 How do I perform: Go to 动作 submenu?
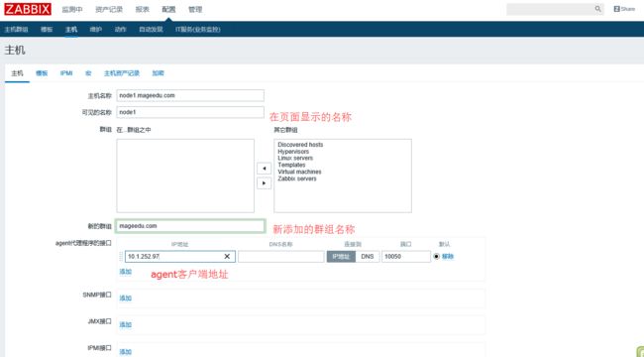tap(120, 30)
